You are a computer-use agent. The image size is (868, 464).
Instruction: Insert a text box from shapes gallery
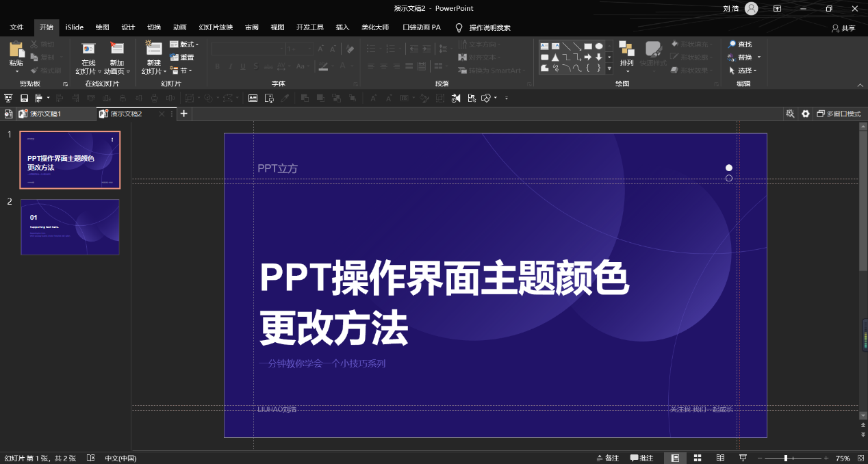coord(544,47)
